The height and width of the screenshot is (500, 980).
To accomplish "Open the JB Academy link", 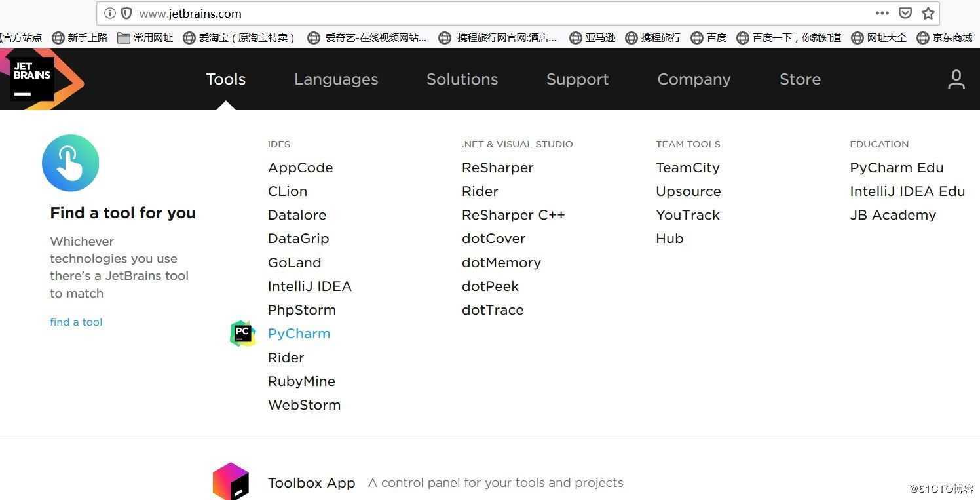I will (x=893, y=215).
